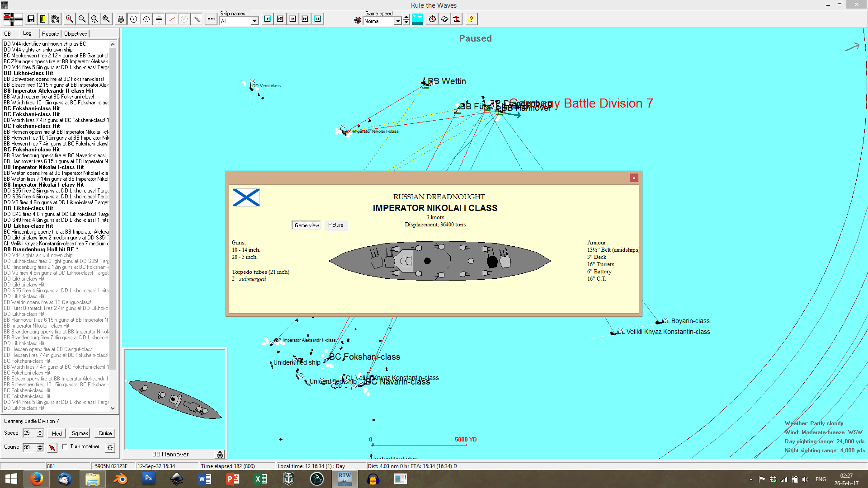Expand the Game speed Normal dropdown

point(398,21)
